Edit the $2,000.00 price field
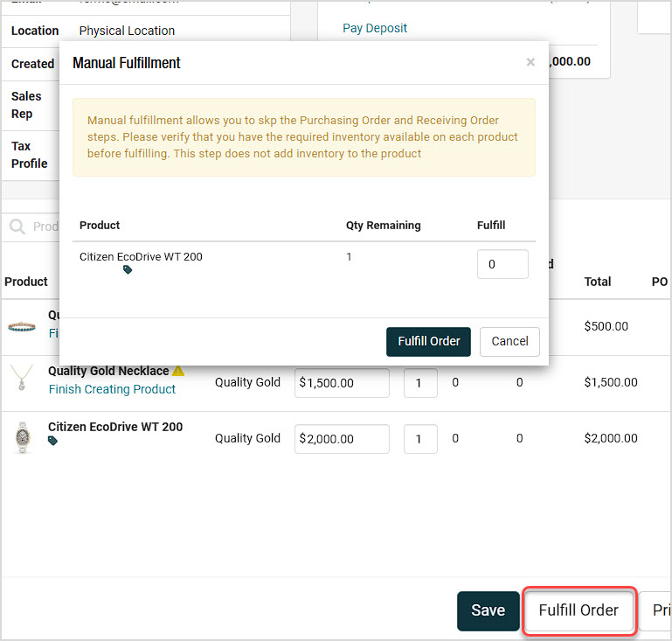 [342, 439]
